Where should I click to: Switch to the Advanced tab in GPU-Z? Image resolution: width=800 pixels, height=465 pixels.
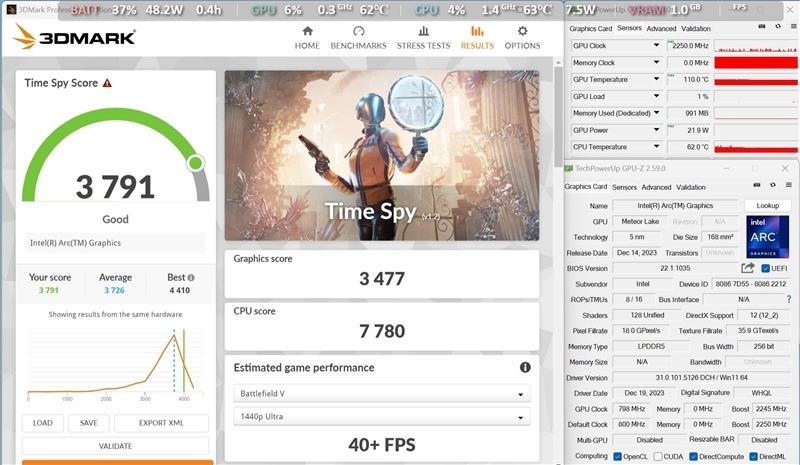click(x=656, y=187)
